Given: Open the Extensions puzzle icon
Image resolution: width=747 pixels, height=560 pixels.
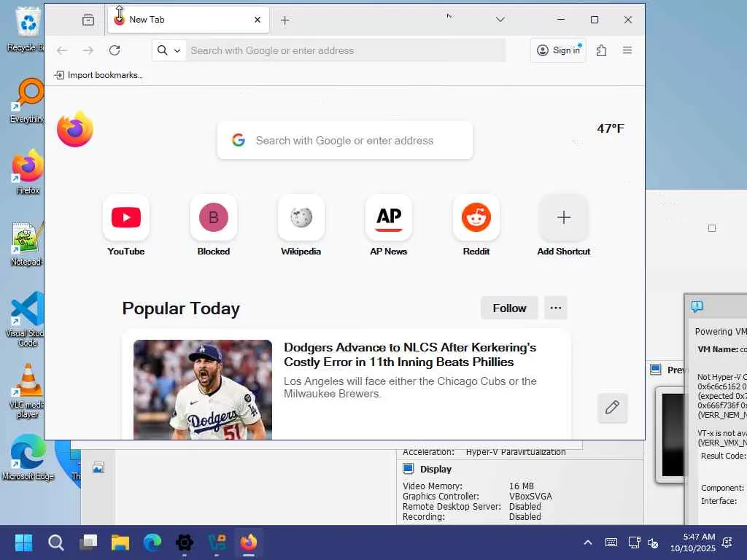Looking at the screenshot, I should [x=601, y=50].
